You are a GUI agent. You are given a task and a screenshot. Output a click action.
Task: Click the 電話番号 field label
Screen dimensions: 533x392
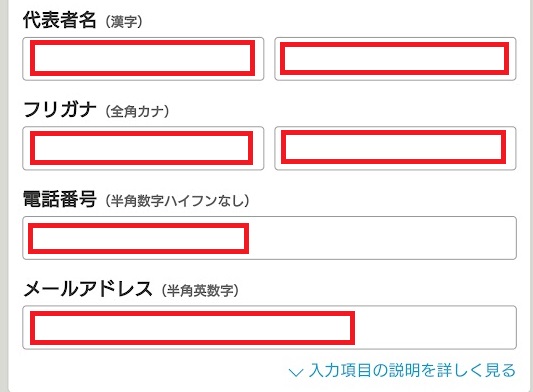60,199
